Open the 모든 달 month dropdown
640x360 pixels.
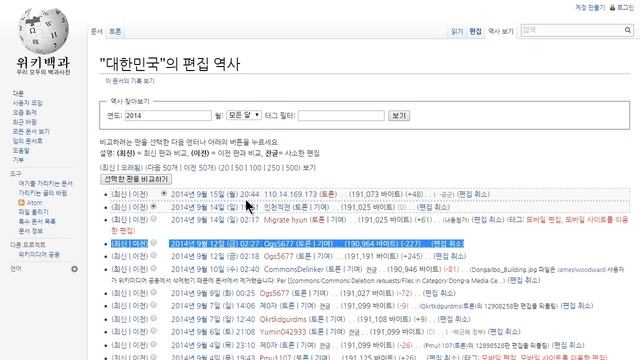(244, 115)
